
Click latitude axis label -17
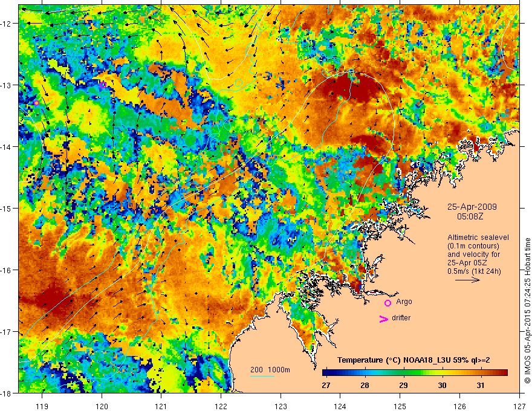click(7, 331)
